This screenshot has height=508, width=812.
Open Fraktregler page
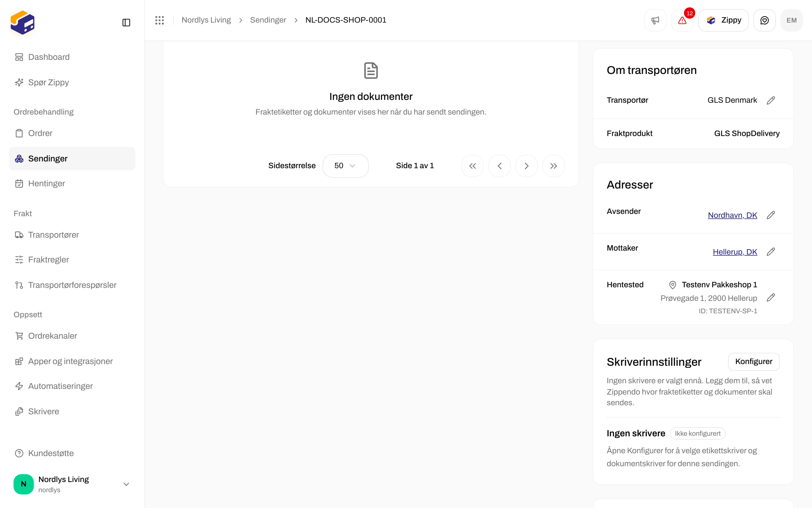(72, 260)
